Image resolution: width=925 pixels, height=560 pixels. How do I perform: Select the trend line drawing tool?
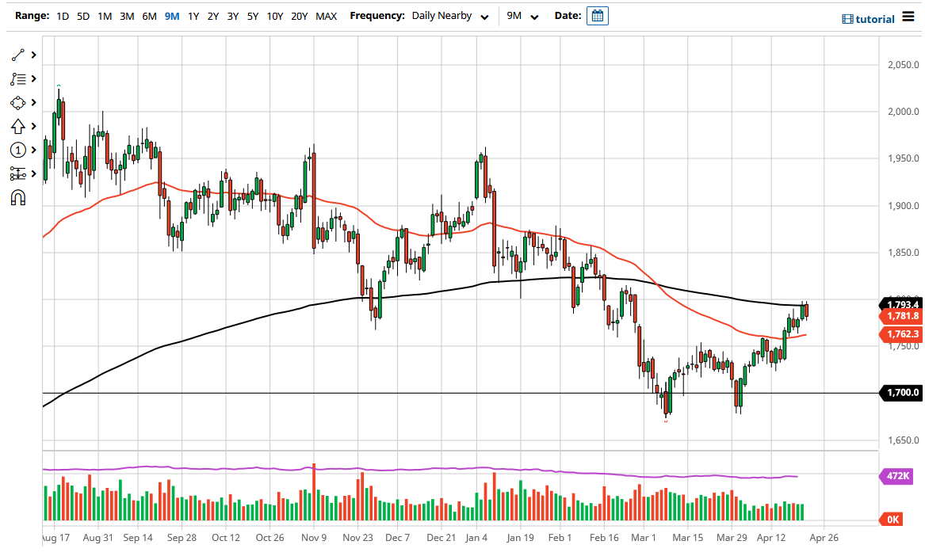(x=17, y=55)
